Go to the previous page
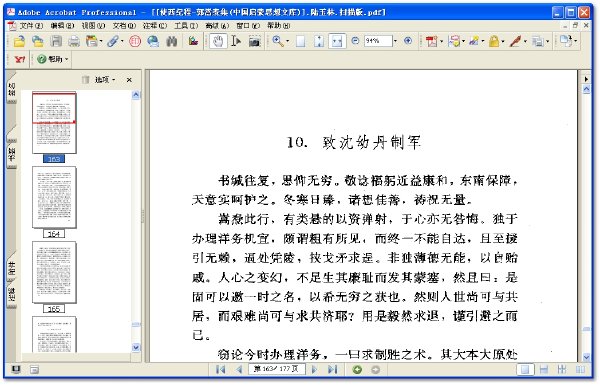This screenshot has height=385, width=600. tap(239, 369)
